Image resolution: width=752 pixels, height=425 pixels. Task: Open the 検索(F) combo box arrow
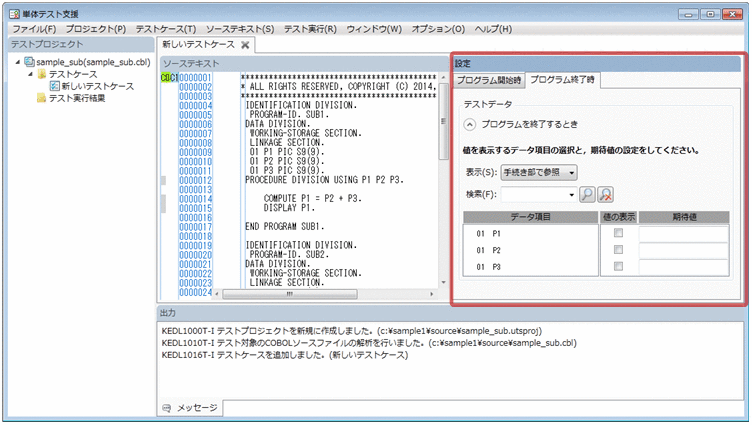[571, 195]
